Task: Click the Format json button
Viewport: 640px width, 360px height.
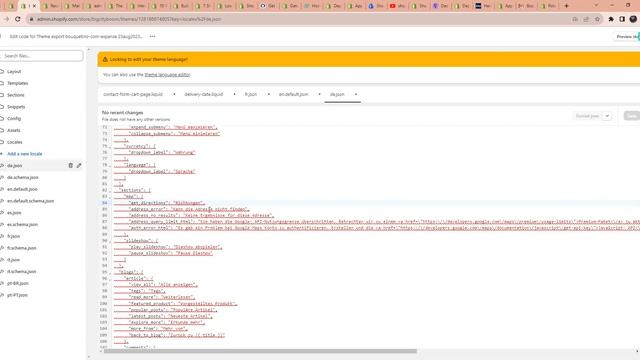Action: 587,116
